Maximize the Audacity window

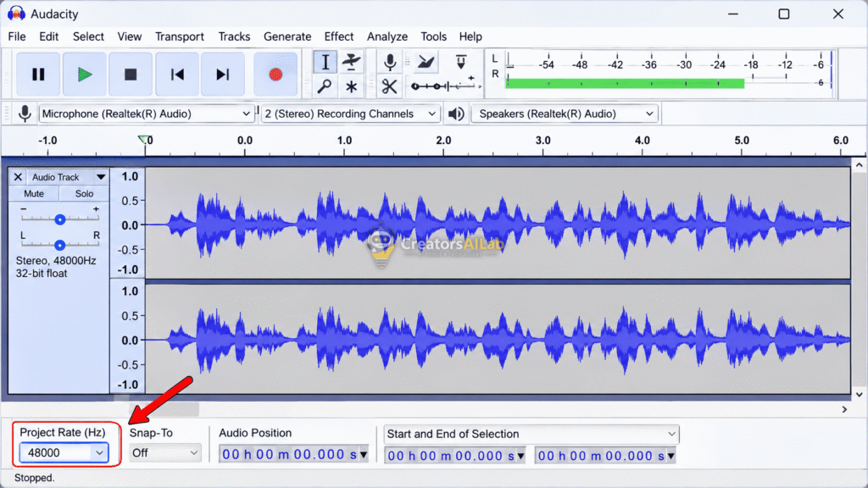(x=784, y=14)
